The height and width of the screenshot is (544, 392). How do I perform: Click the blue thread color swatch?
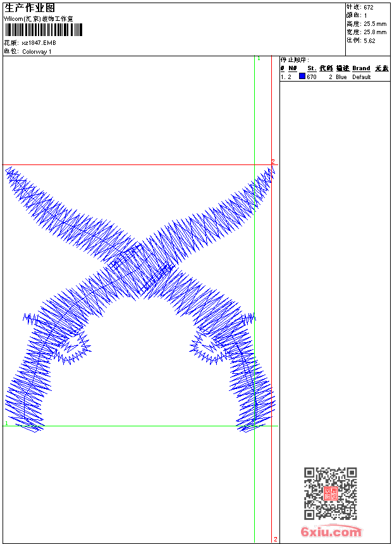point(302,77)
